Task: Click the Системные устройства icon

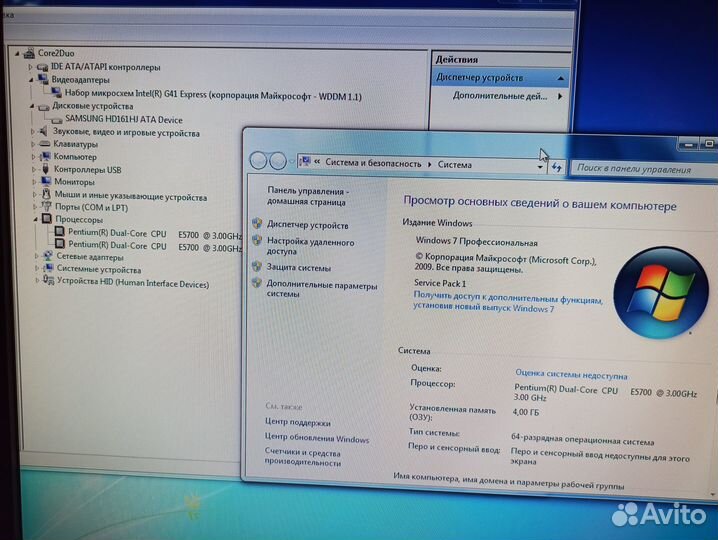Action: tap(49, 268)
